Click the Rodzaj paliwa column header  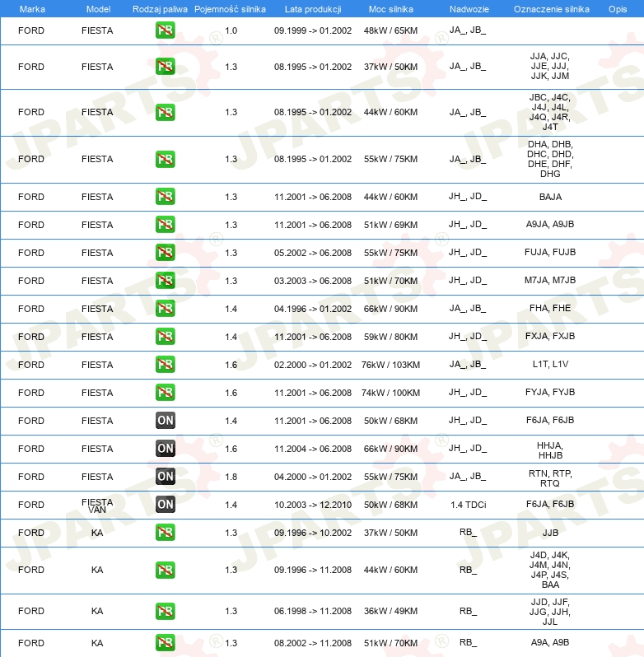160,9
